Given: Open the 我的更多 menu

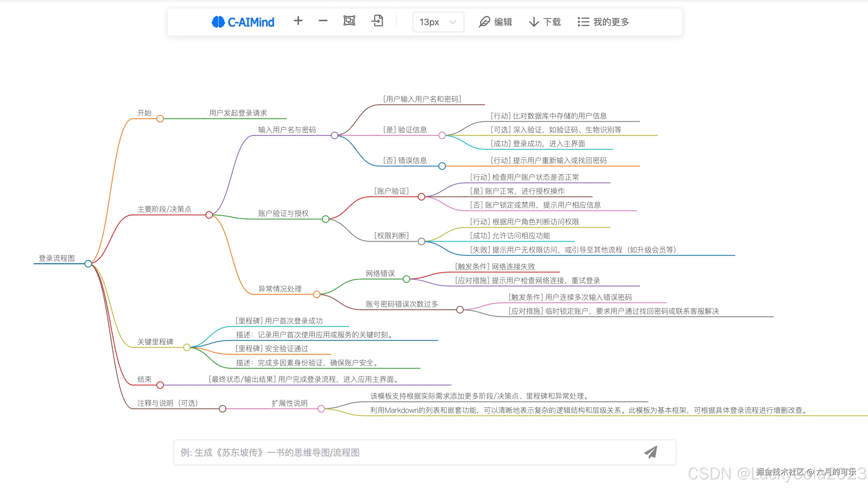Looking at the screenshot, I should [x=611, y=21].
